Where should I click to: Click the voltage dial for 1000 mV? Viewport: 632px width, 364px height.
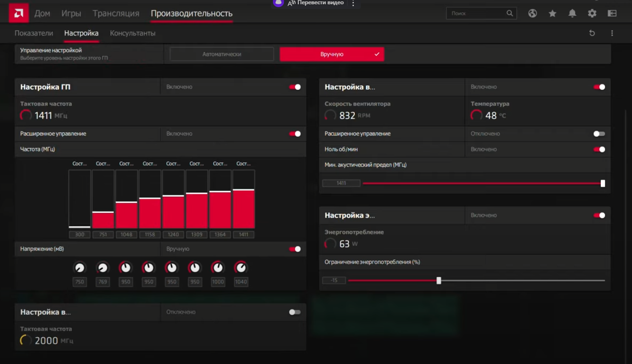point(218,268)
